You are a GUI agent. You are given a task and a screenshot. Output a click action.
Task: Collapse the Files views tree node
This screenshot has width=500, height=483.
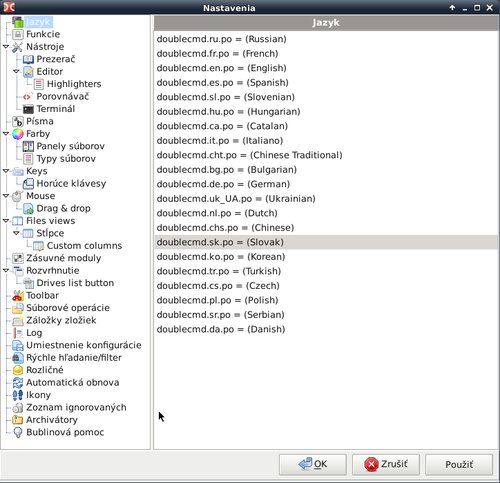(x=6, y=221)
